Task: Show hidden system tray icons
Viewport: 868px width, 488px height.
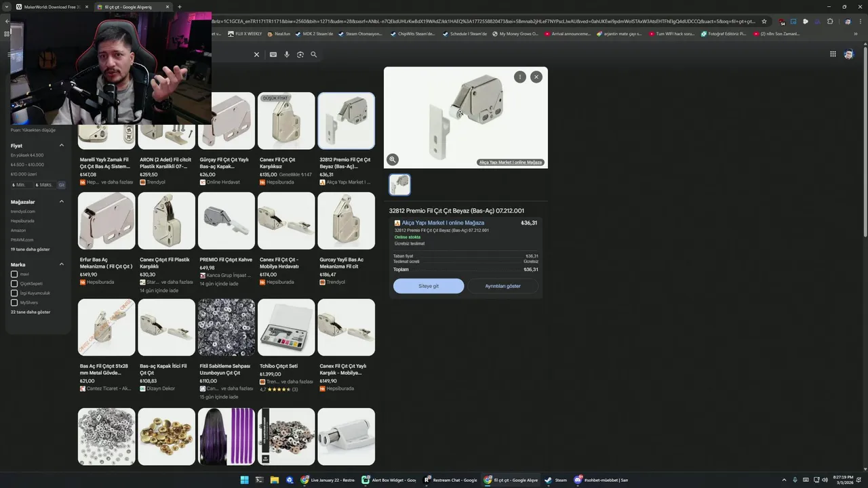Action: click(785, 480)
